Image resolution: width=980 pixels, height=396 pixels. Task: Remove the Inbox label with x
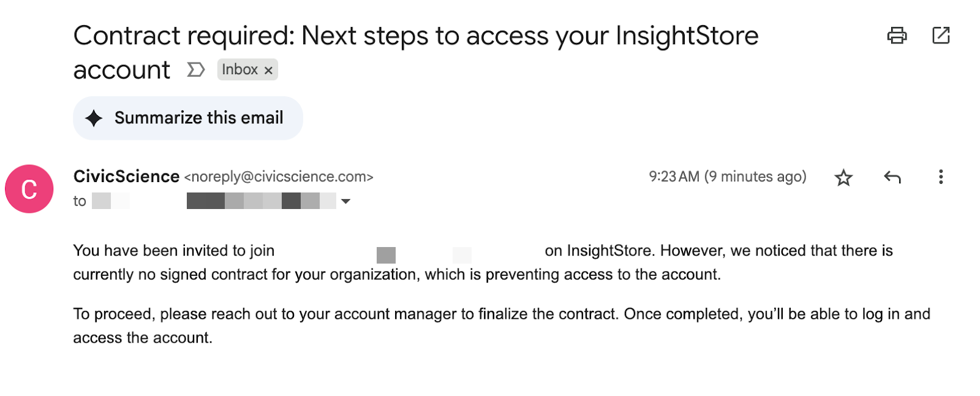[268, 70]
